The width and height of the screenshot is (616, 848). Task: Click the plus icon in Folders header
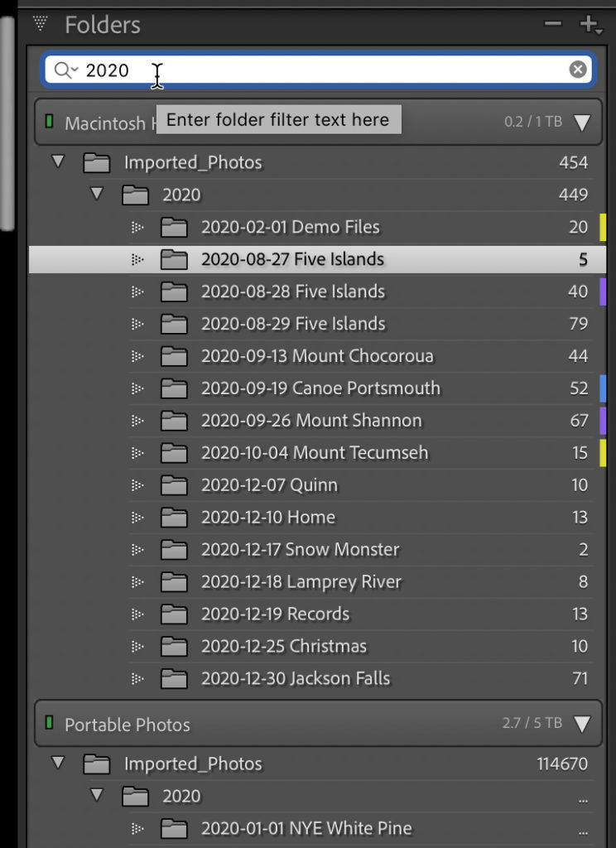(x=590, y=25)
